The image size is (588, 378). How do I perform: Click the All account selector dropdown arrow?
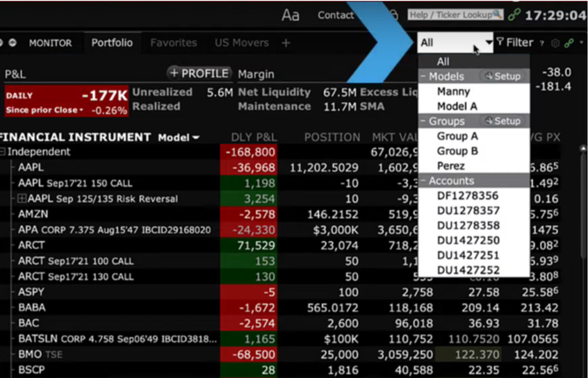488,43
